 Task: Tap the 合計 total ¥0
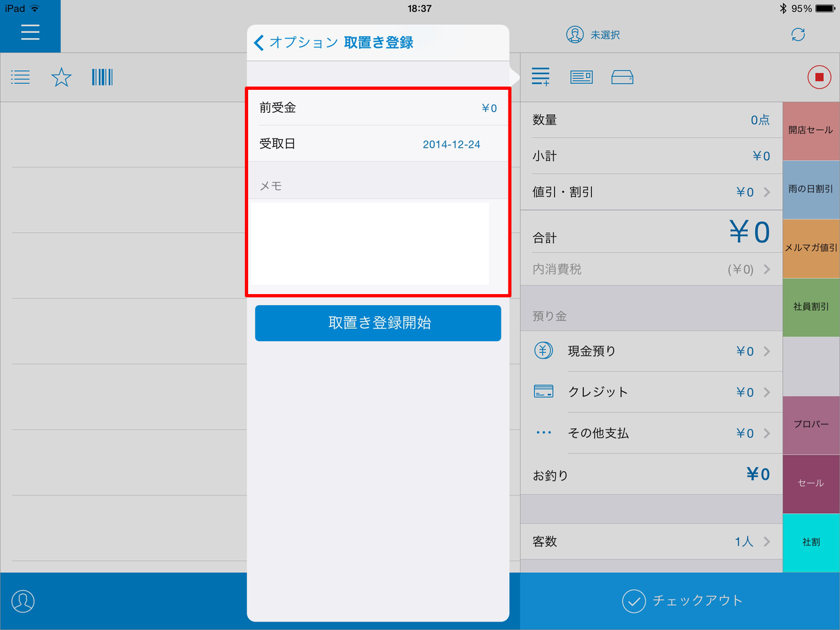click(x=749, y=233)
